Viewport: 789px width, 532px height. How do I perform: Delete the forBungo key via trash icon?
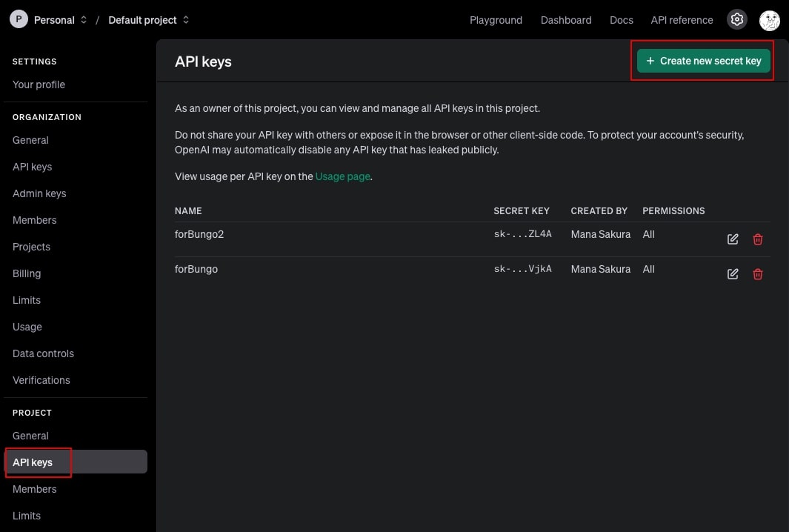coord(757,274)
